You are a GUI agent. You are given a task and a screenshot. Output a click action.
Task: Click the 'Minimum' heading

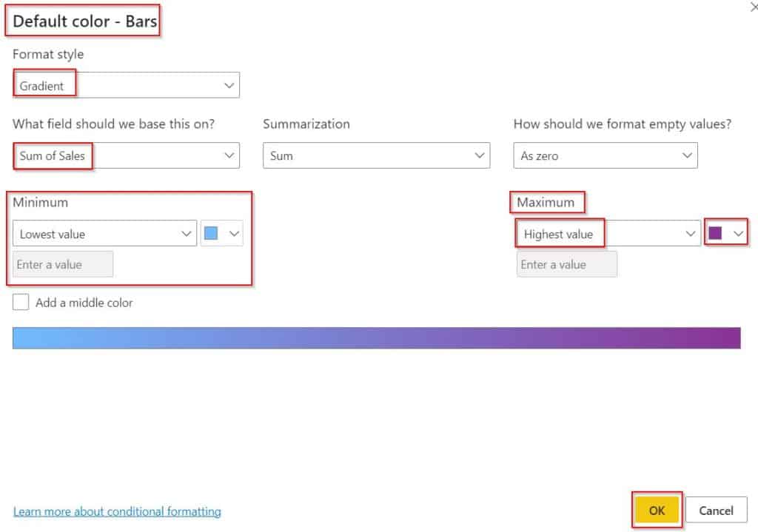point(40,202)
